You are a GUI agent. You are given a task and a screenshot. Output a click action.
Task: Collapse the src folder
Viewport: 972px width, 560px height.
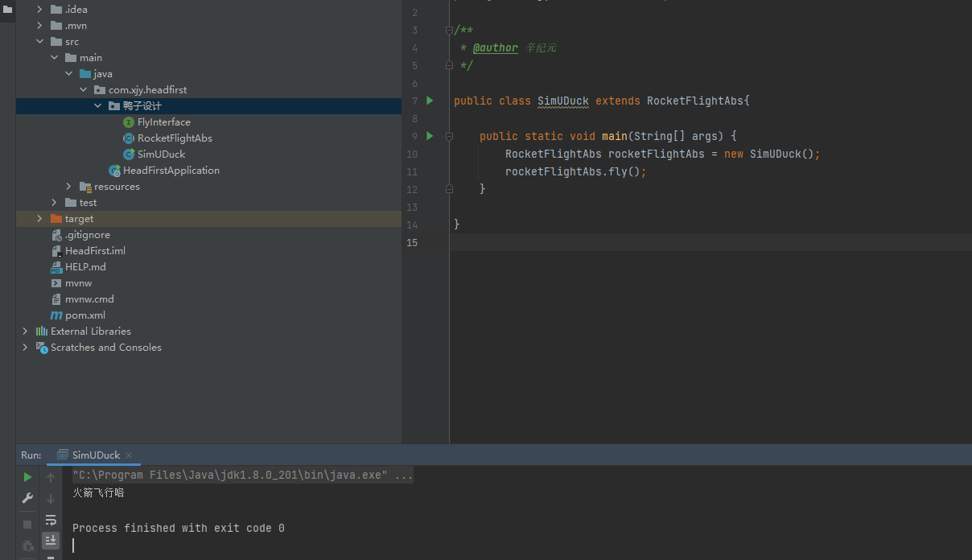tap(40, 42)
